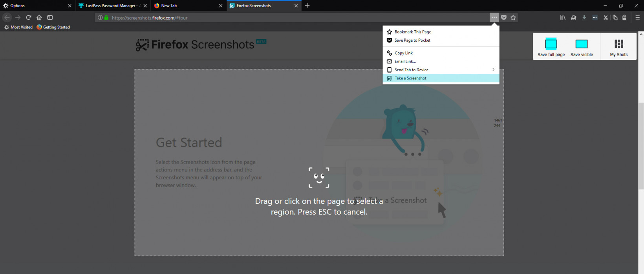This screenshot has width=644, height=274.
Task: Click the Get Started heading
Action: [189, 142]
